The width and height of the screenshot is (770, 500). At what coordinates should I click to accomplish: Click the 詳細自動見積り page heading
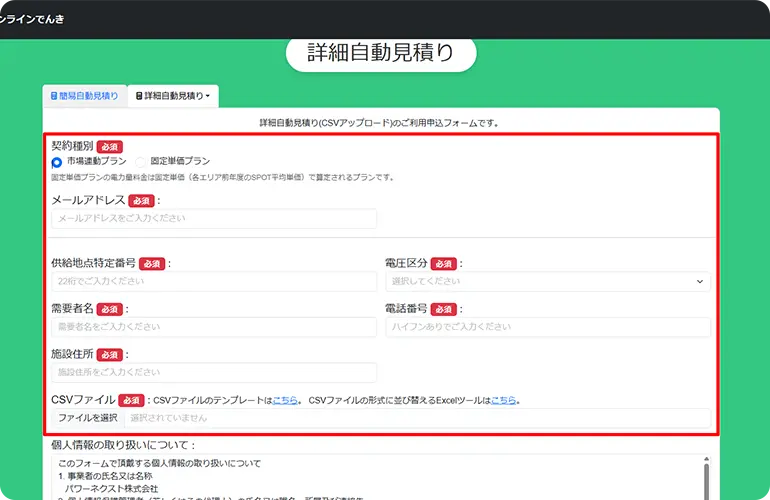click(381, 53)
